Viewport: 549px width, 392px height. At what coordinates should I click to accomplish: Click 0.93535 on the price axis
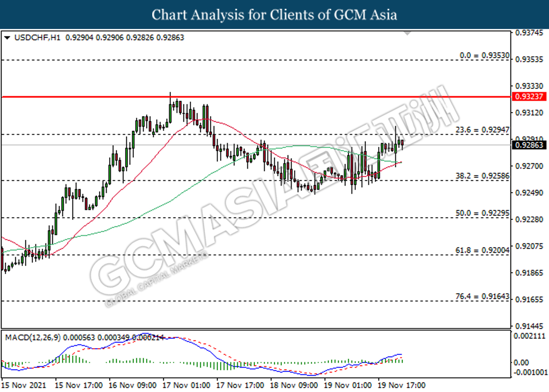tap(529, 59)
